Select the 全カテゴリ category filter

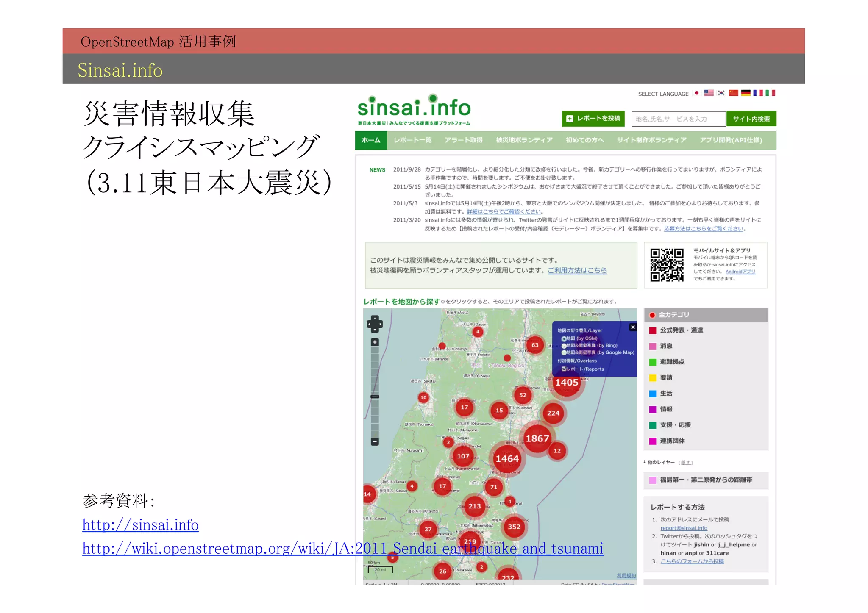(706, 315)
